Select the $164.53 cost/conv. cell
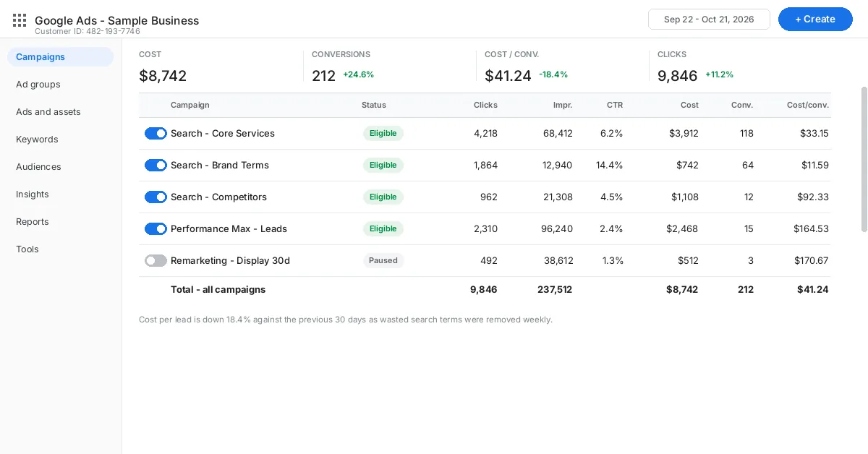The image size is (868, 454). (x=811, y=228)
